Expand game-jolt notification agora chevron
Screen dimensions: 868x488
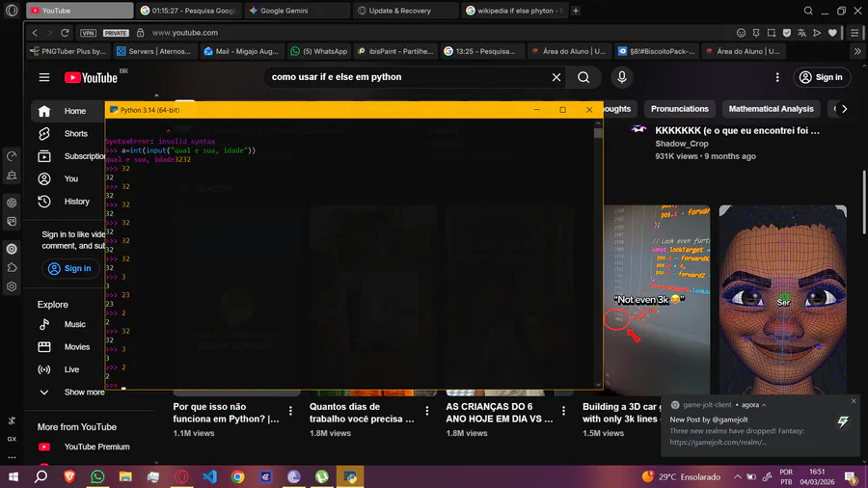tap(764, 405)
